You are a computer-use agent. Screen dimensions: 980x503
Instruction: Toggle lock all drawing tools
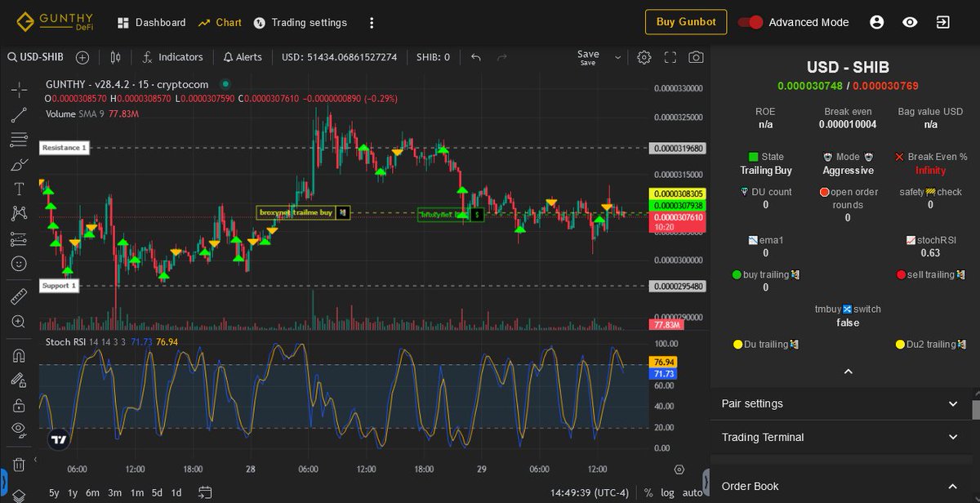(x=19, y=405)
